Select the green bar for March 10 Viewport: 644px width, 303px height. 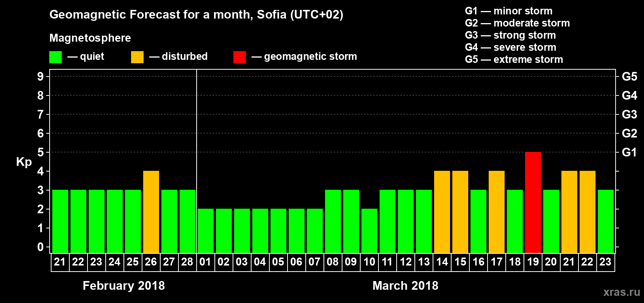pyautogui.click(x=369, y=231)
